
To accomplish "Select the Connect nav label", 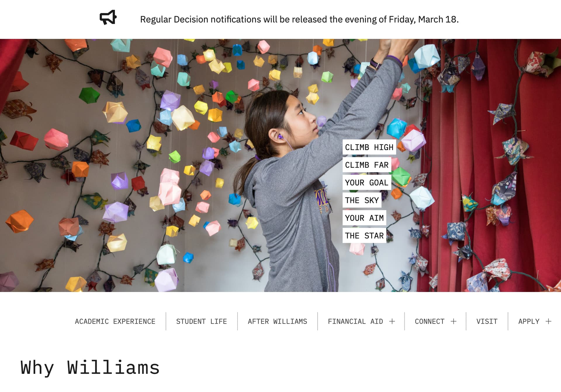I will [430, 321].
